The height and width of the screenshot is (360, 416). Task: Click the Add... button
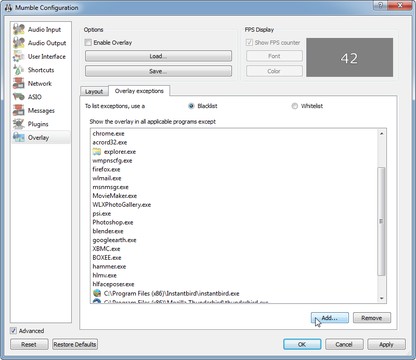[330, 318]
